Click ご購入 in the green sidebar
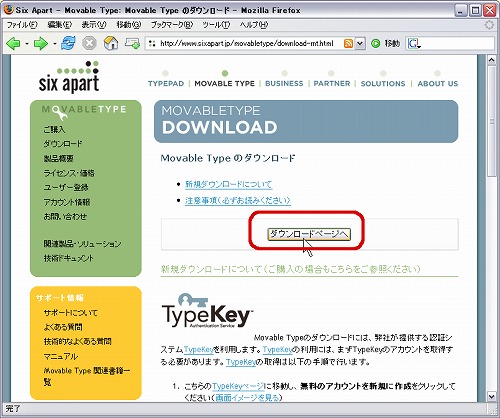Image resolution: width=500 pixels, height=418 pixels. coord(54,129)
